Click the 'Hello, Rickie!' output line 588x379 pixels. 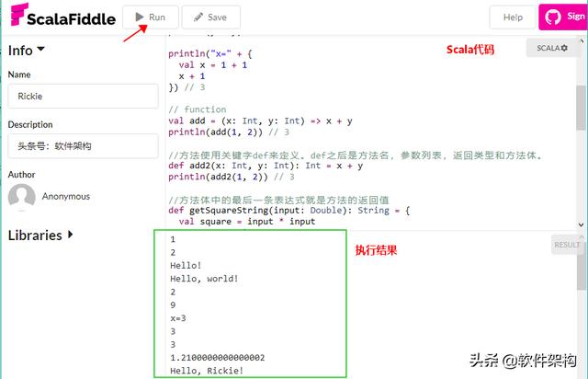(x=207, y=371)
